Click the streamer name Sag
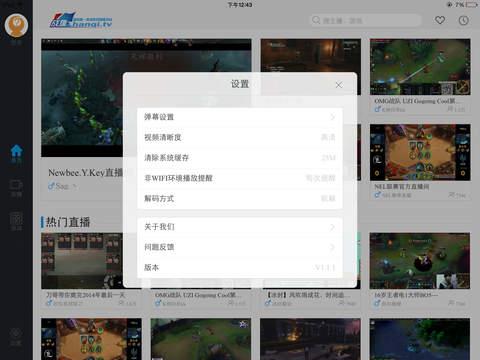This screenshot has height=360, width=480. pos(62,186)
